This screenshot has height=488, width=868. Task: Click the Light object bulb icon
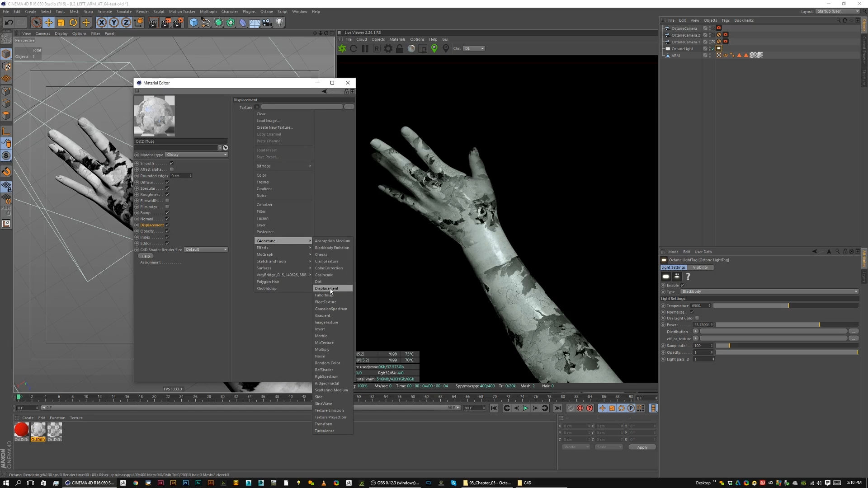(x=280, y=22)
